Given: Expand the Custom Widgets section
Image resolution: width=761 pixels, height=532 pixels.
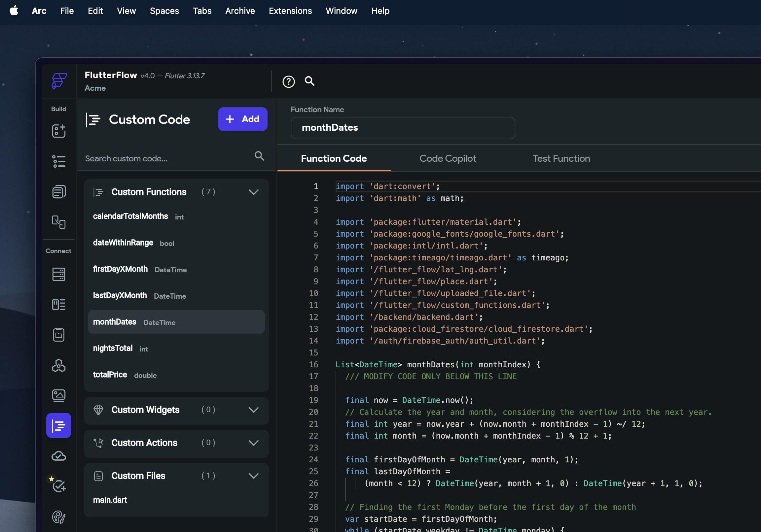Looking at the screenshot, I should (254, 410).
